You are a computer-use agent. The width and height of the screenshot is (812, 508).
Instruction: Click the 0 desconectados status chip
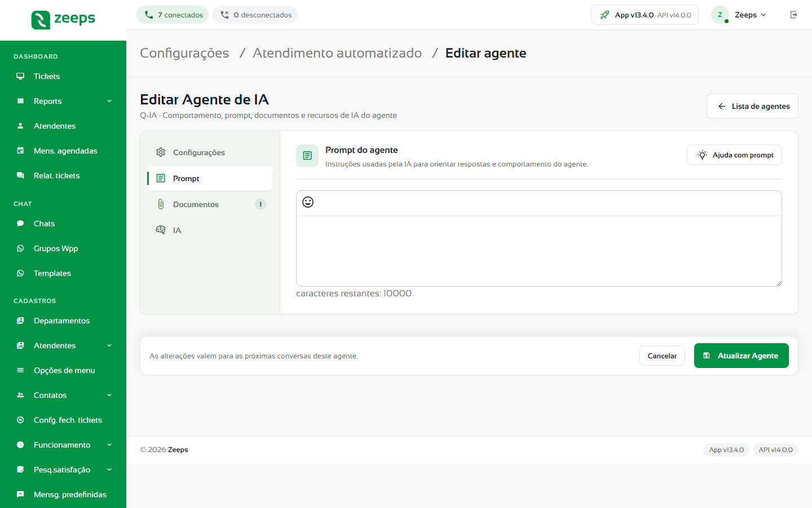255,15
